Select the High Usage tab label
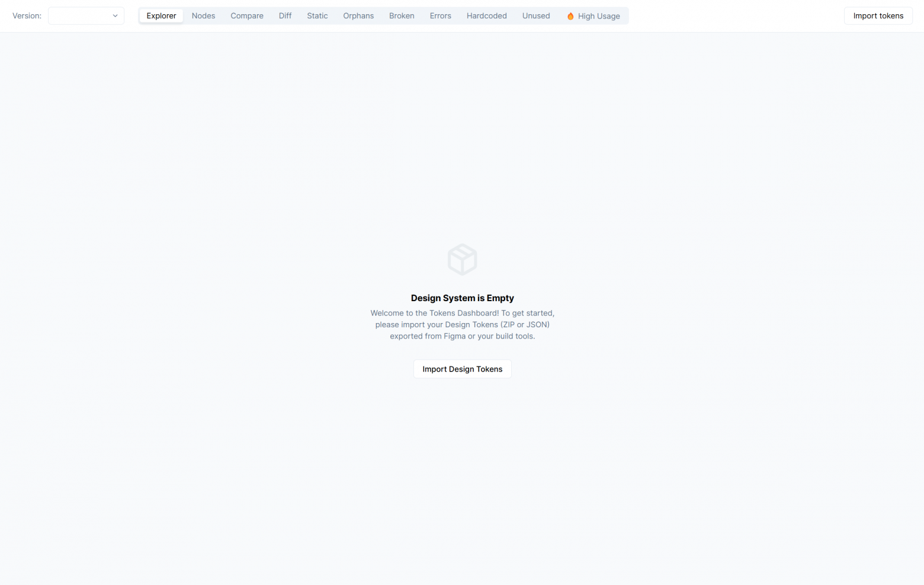Viewport: 924px width, 585px height. [x=599, y=16]
